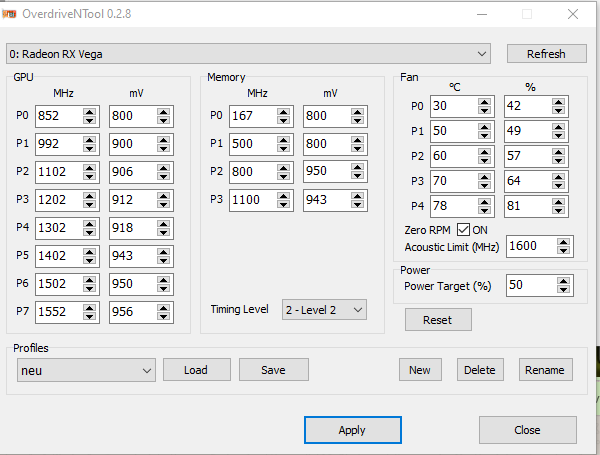This screenshot has height=455, width=600.
Task: Decrease Fan P0 percent with down arrow
Action: (558, 110)
